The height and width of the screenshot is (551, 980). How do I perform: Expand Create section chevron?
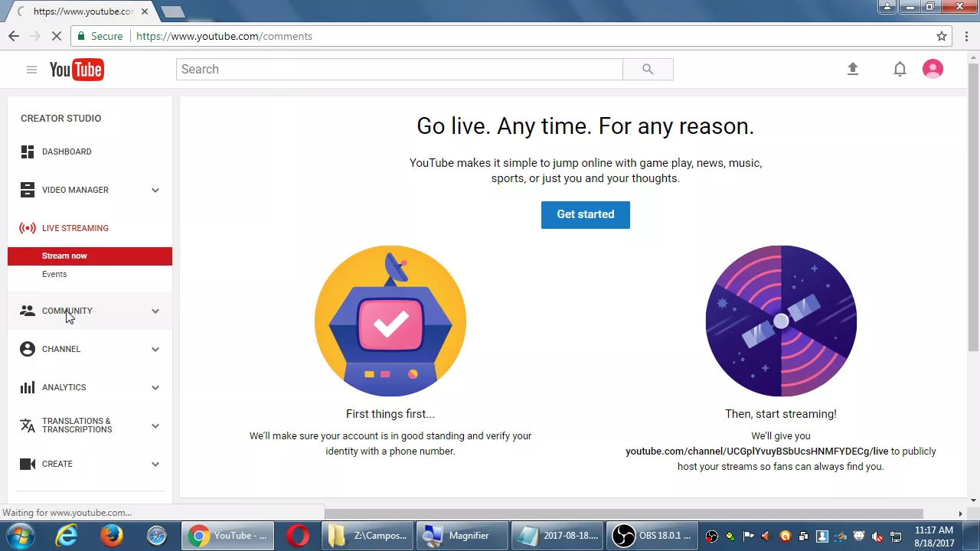[155, 464]
